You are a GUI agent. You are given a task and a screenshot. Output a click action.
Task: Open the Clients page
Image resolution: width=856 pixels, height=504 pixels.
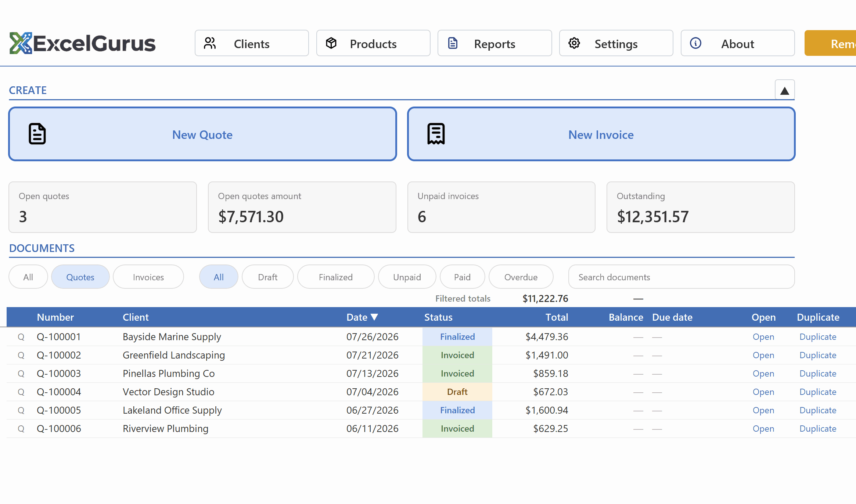(252, 43)
